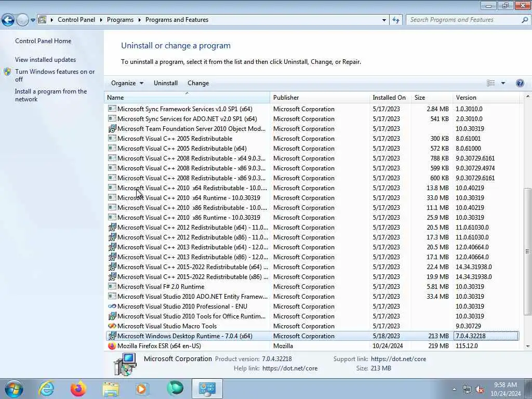Click the Control Panel icon in address bar
The image size is (532, 399).
43,20
